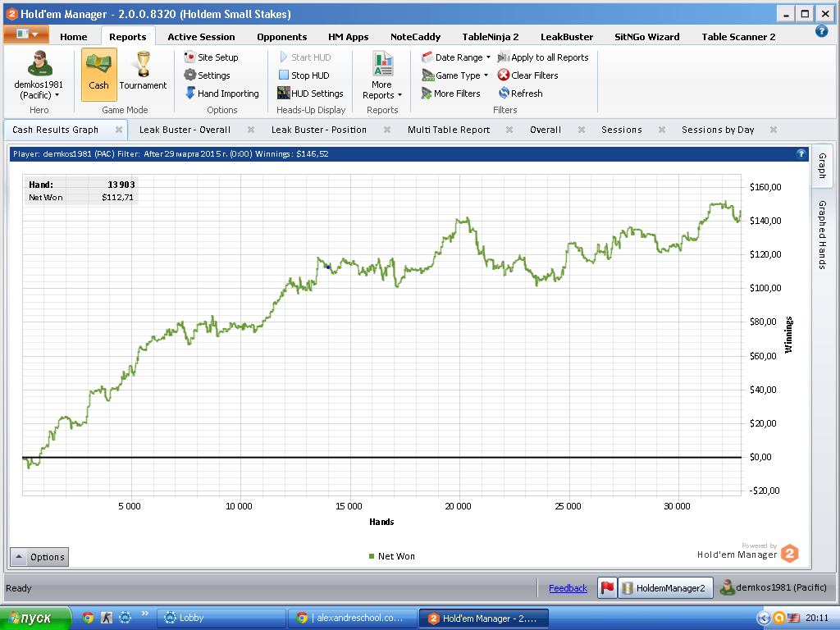The width and height of the screenshot is (840, 630).
Task: Launch Chrome from quick launch
Action: pyautogui.click(x=89, y=618)
